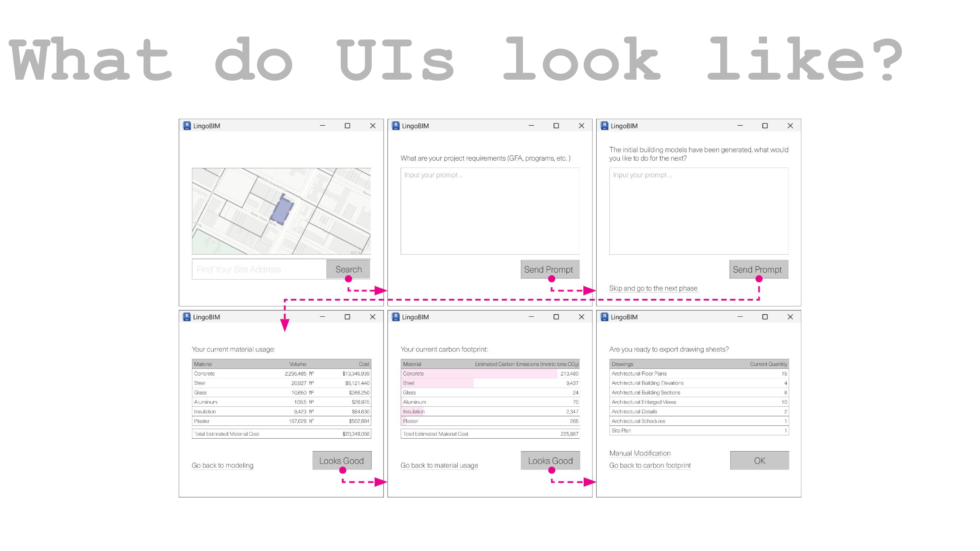This screenshot has width=980, height=551.
Task: Select Architectural Schedules row
Action: [x=699, y=421]
